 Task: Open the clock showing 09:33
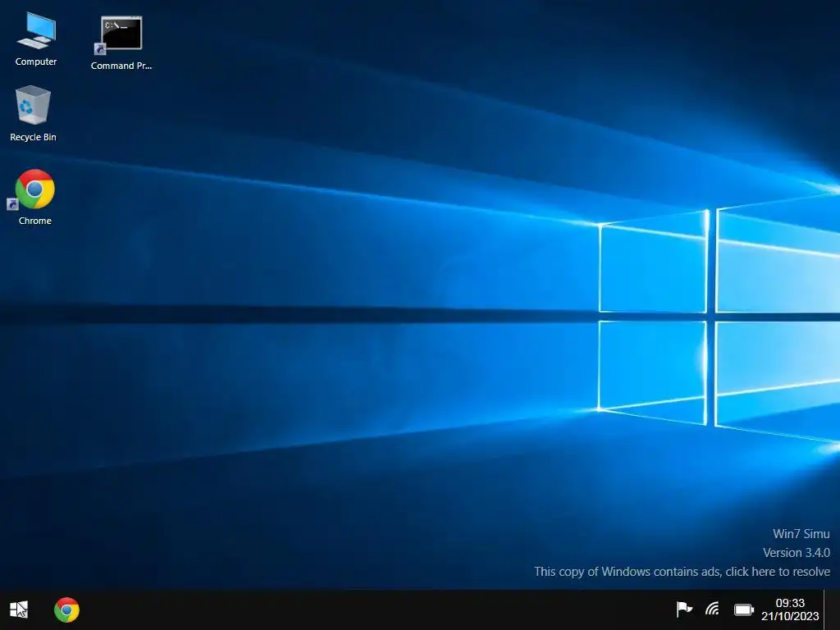[x=790, y=609]
